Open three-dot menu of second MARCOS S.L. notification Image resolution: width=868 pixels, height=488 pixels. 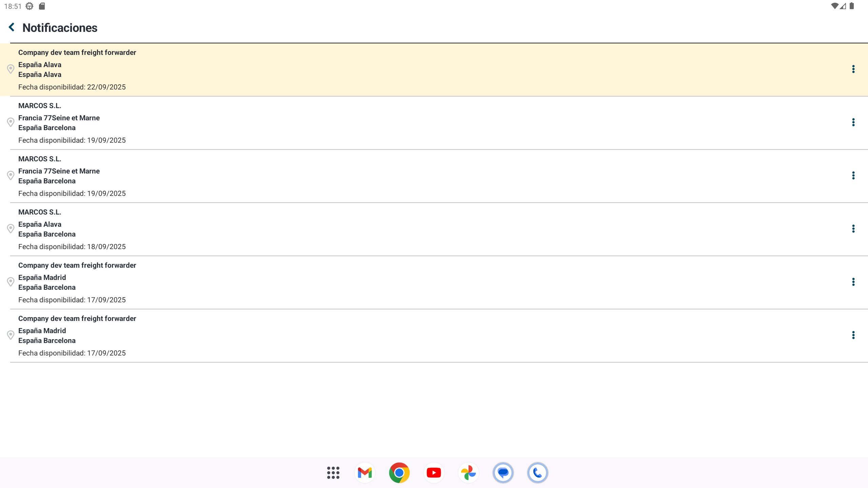[x=853, y=176]
